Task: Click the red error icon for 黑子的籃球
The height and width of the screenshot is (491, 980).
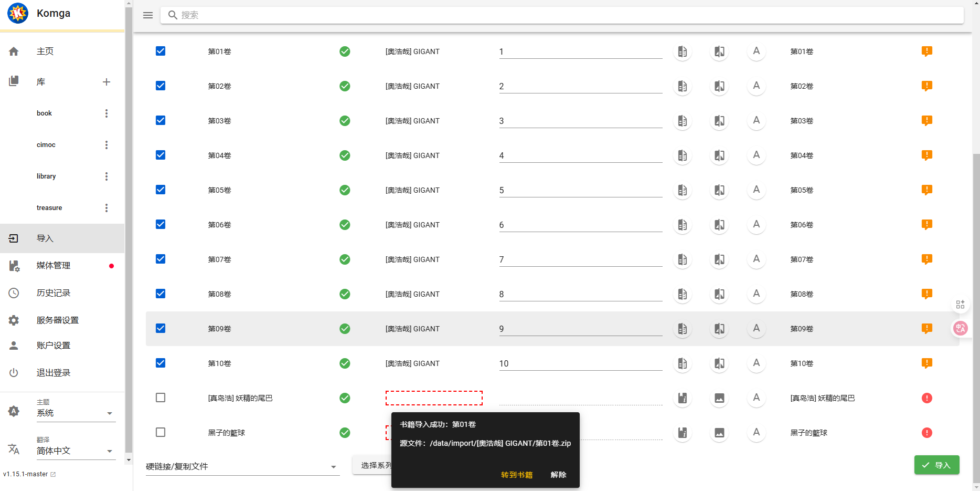Action: tap(926, 433)
